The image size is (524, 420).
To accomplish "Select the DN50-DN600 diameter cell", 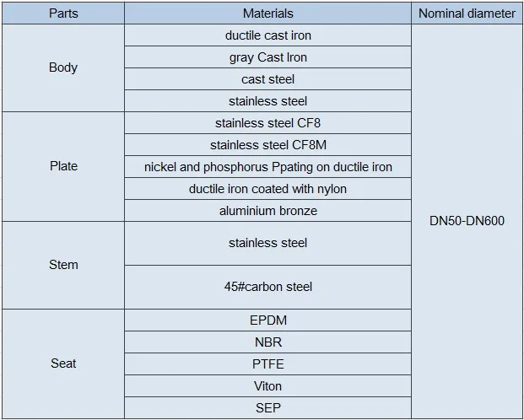I will pos(467,221).
